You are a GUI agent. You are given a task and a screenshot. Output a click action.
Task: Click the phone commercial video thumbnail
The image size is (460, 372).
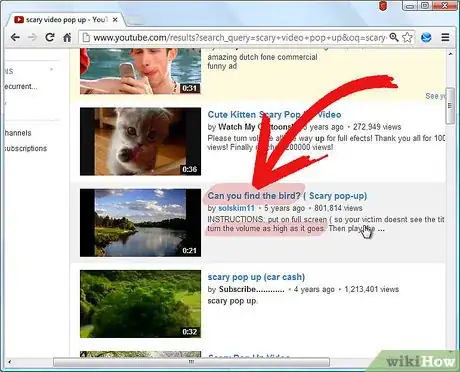[140, 71]
